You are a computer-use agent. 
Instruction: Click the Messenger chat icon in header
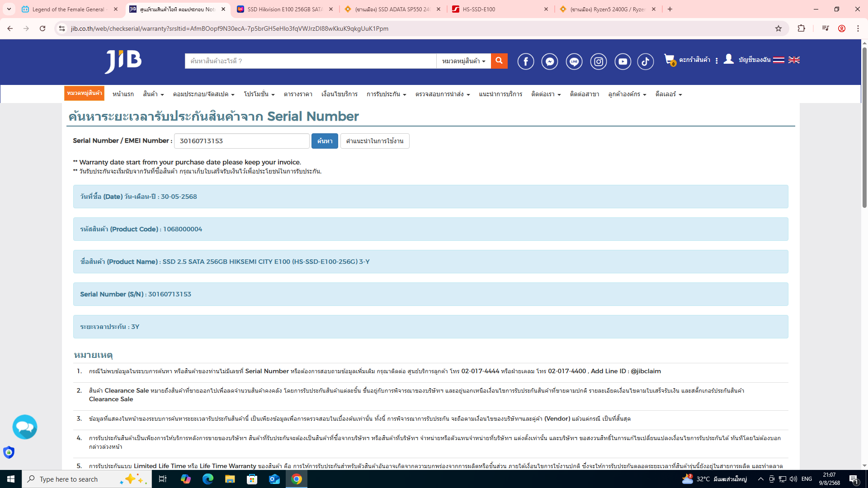pos(550,61)
